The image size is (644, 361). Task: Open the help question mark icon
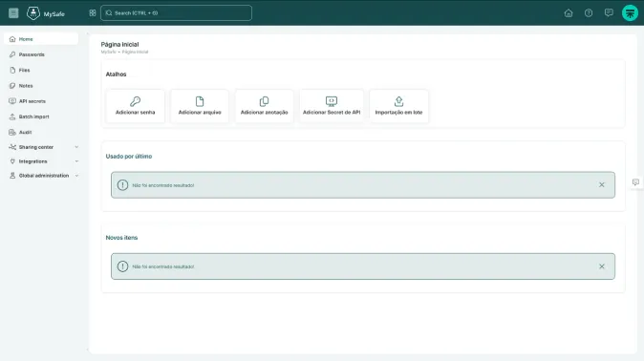tap(589, 13)
